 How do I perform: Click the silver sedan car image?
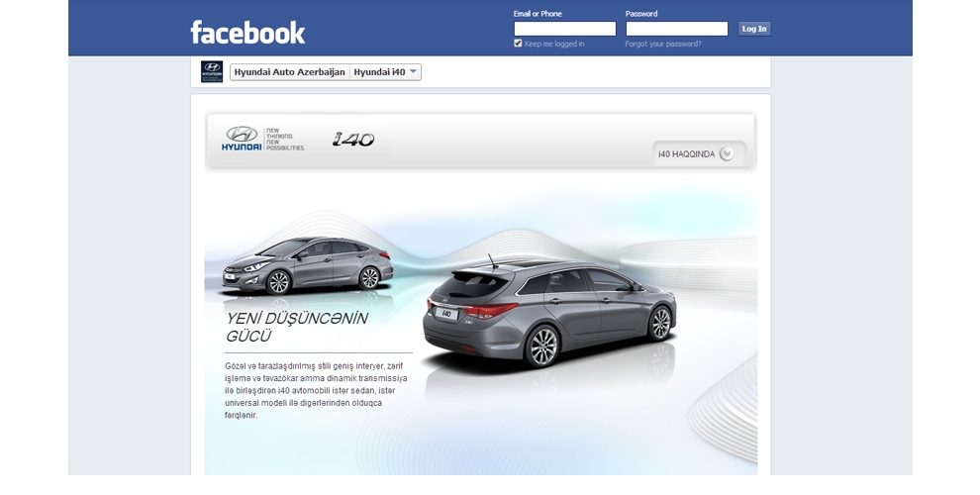(x=308, y=265)
